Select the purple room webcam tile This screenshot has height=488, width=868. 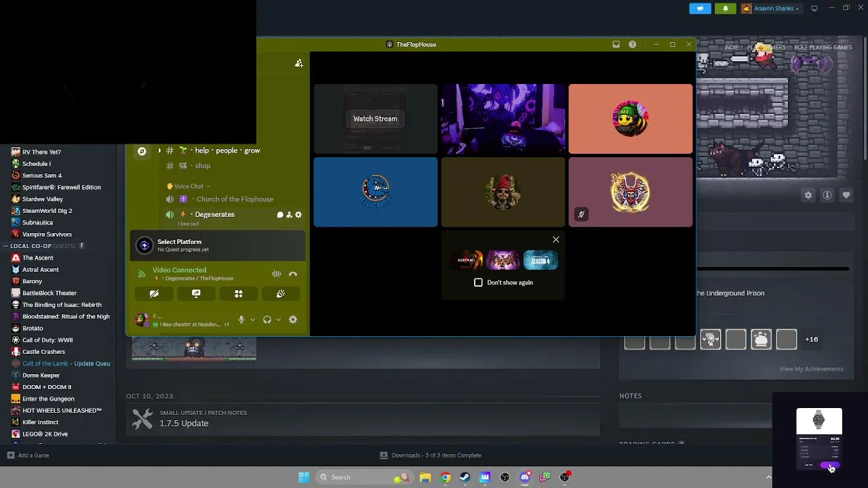[x=502, y=119]
